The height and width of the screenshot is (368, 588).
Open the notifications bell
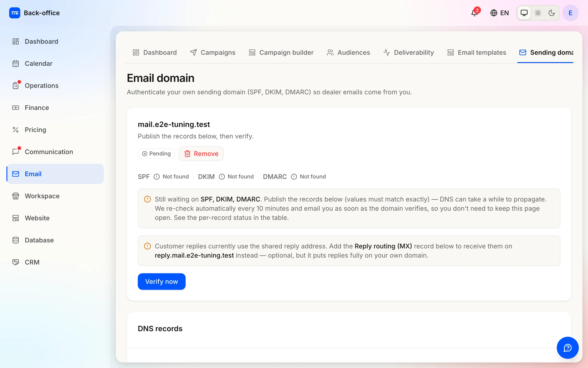pos(475,13)
